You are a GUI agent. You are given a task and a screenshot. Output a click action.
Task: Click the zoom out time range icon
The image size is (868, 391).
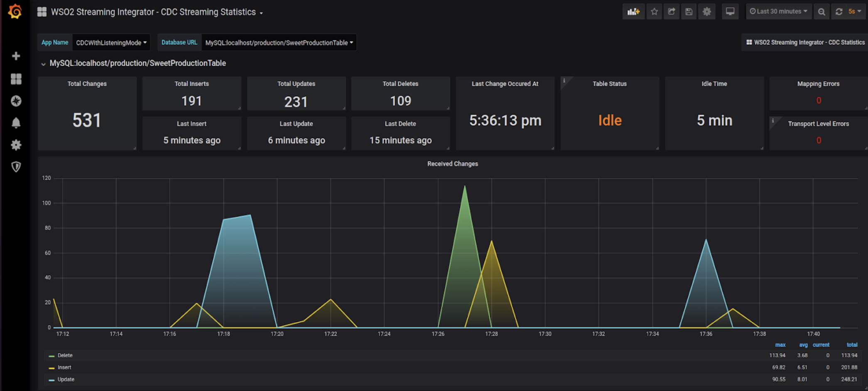[821, 12]
